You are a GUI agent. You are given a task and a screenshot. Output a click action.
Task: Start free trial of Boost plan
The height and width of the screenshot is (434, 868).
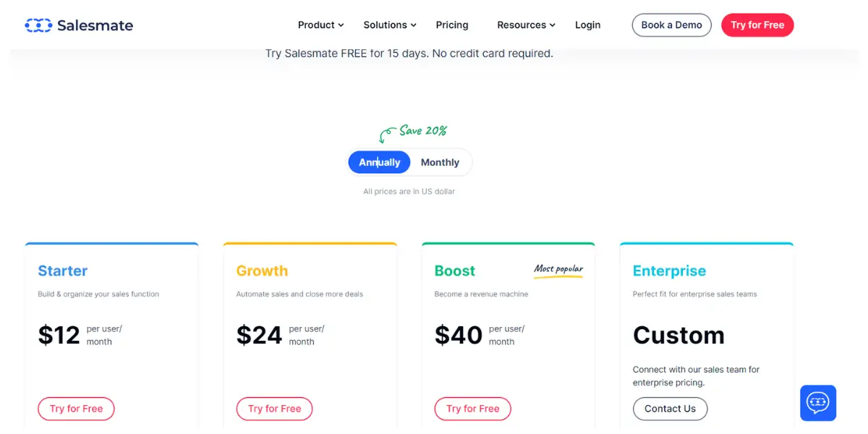[472, 409]
